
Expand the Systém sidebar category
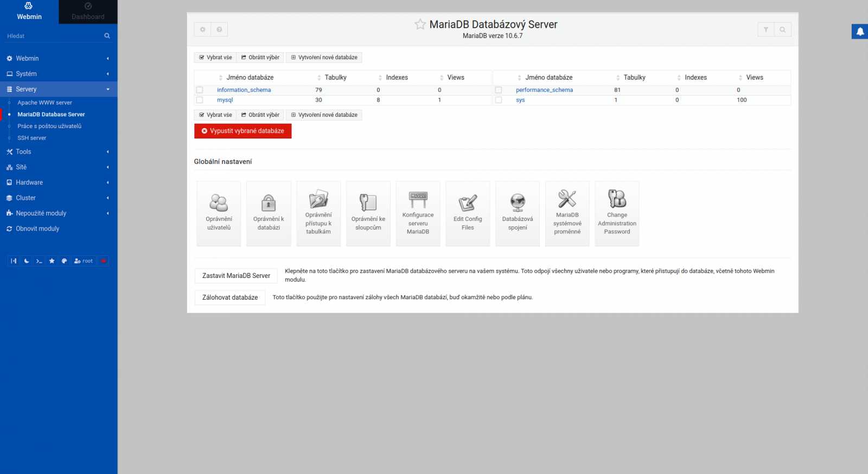pyautogui.click(x=59, y=74)
